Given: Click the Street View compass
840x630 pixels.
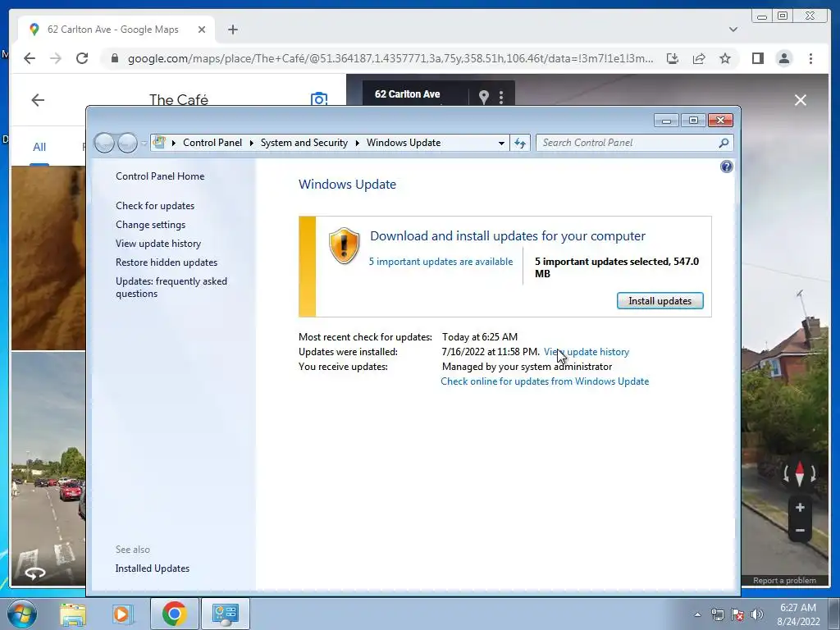Looking at the screenshot, I should pyautogui.click(x=800, y=473).
